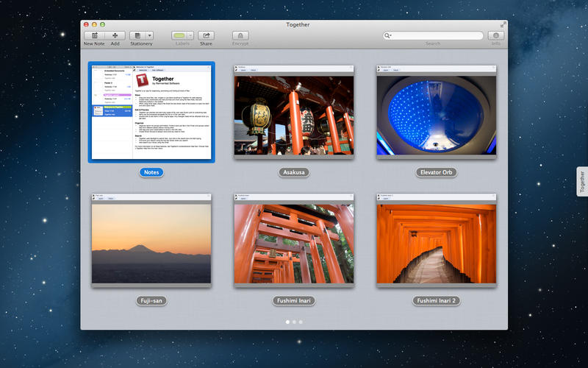Select the Asakusa group label
Image resolution: width=588 pixels, height=368 pixels.
click(294, 172)
